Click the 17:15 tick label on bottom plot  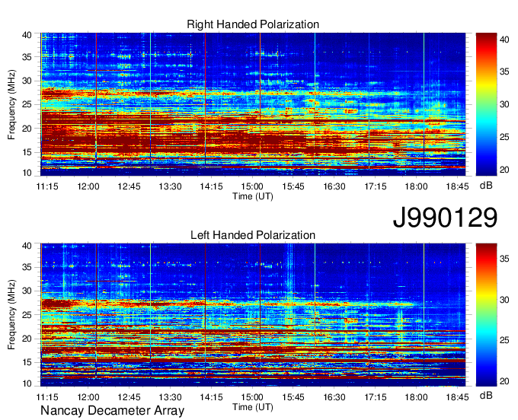click(375, 397)
